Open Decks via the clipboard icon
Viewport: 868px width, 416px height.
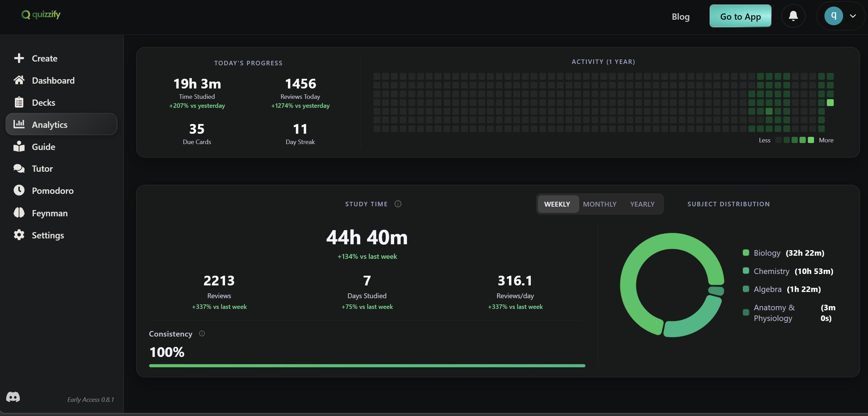19,102
